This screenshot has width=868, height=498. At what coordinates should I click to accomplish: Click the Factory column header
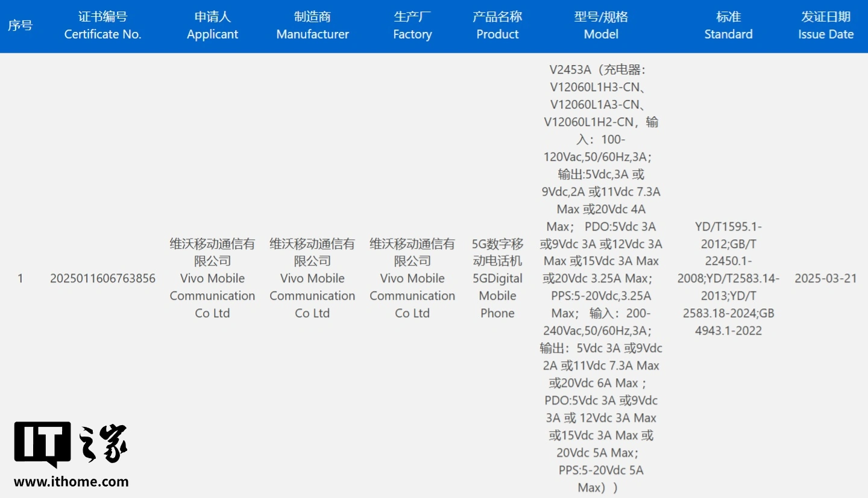pyautogui.click(x=412, y=26)
